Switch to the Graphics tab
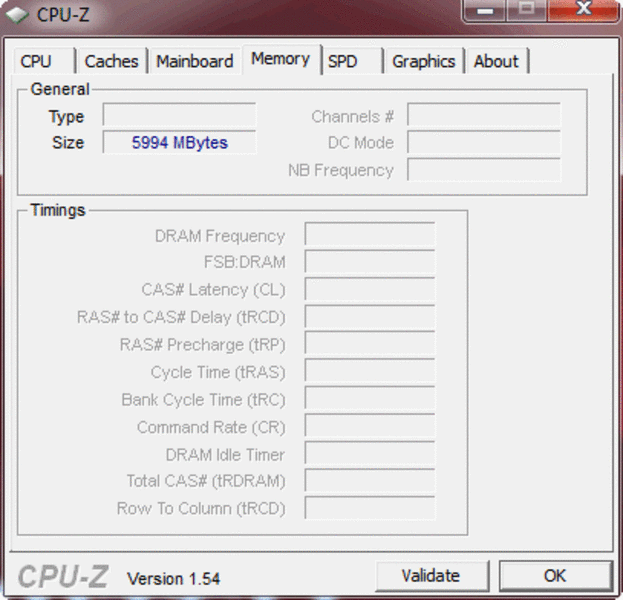Viewport: 623px width, 600px height. click(x=424, y=61)
